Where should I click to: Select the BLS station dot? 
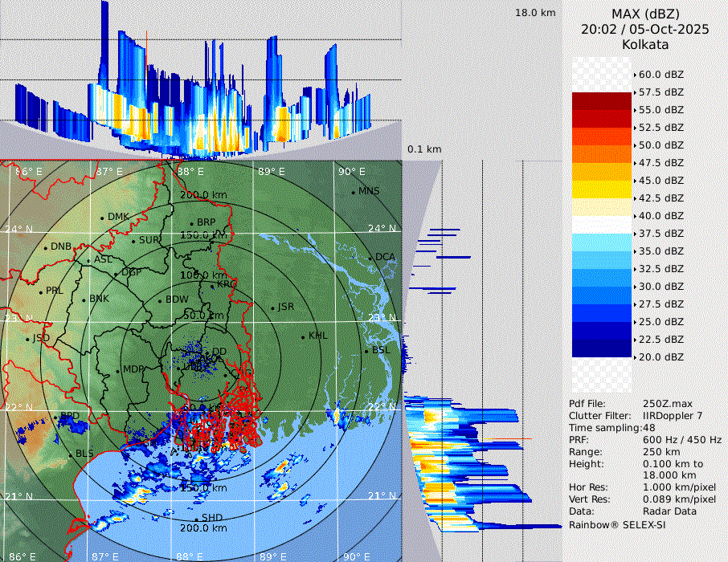click(x=70, y=455)
